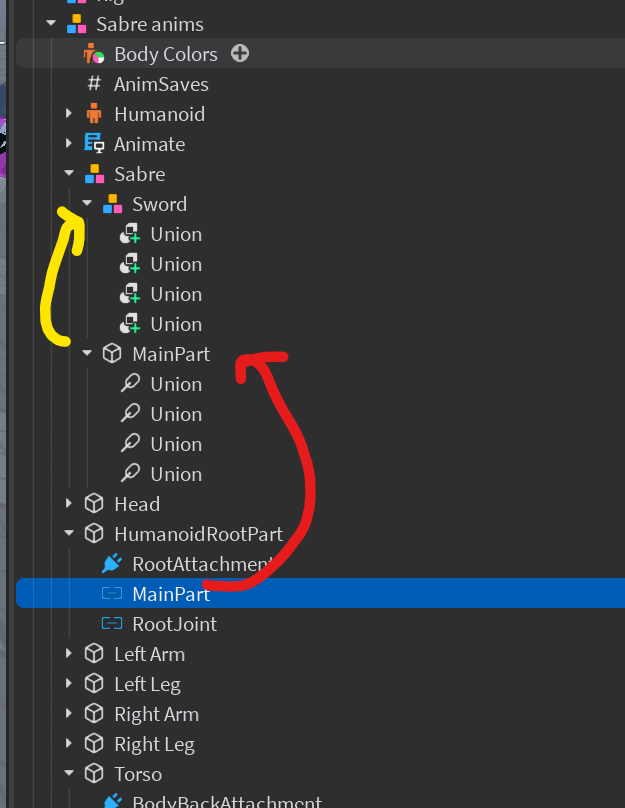Collapse the Torso part
625x808 pixels.
[69, 773]
